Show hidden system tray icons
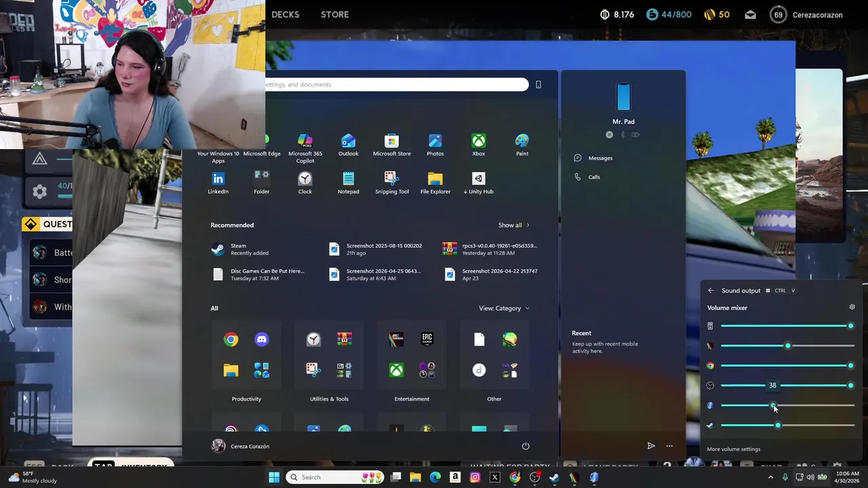This screenshot has height=488, width=868. [x=770, y=477]
